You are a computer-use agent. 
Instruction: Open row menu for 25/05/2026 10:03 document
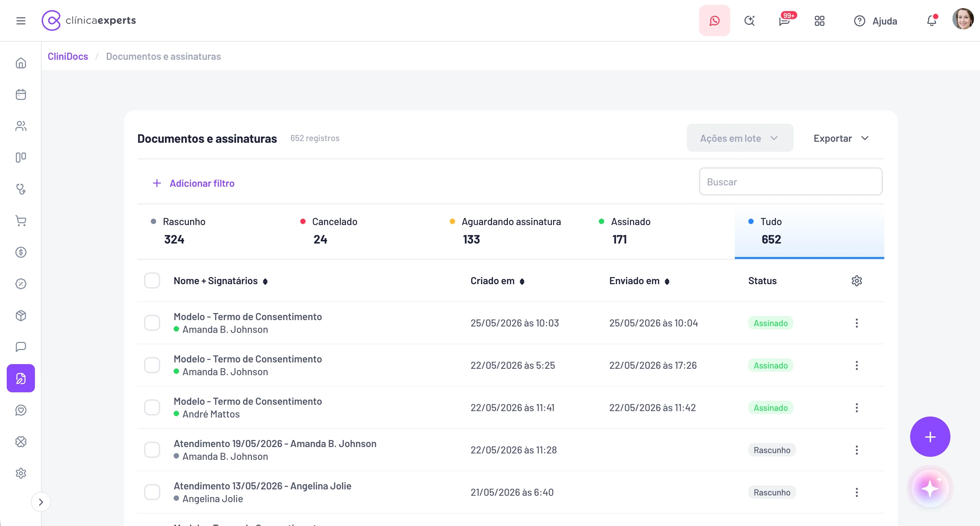(857, 323)
